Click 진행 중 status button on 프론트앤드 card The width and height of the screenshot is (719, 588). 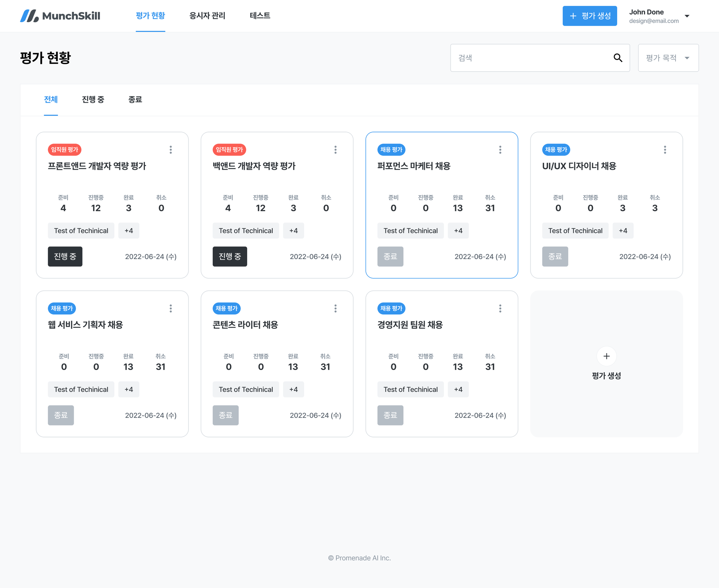65,257
